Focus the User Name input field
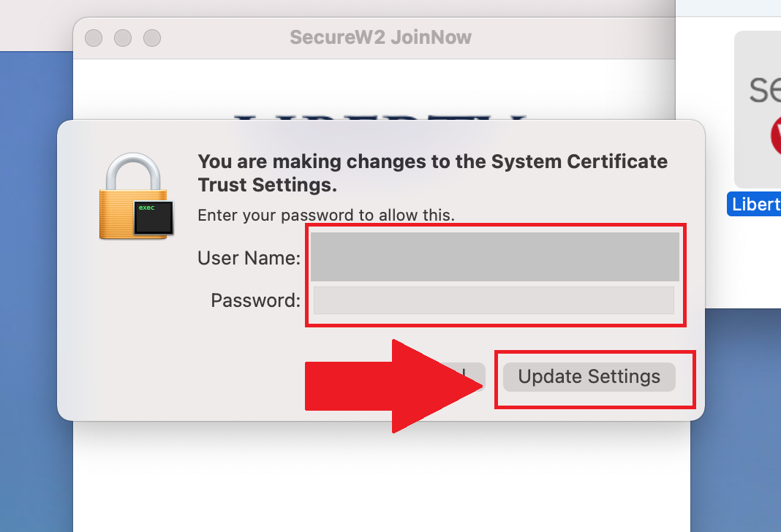This screenshot has width=781, height=532. (x=494, y=256)
